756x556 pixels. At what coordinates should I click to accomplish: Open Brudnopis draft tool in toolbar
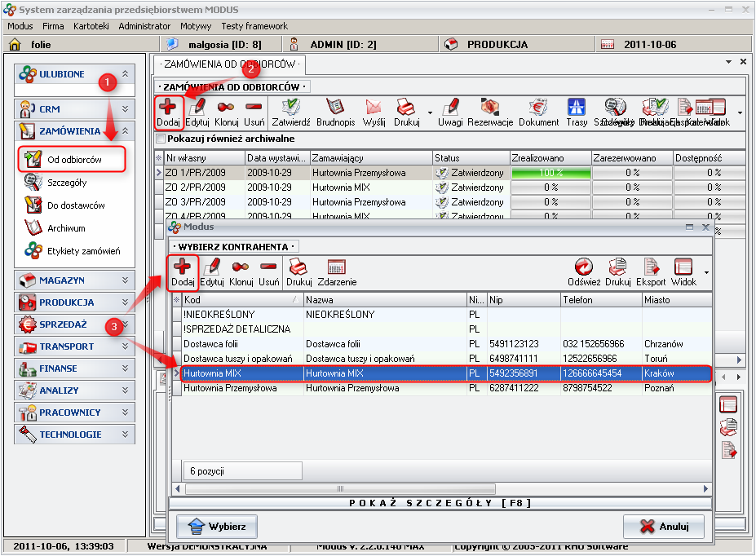coord(335,113)
